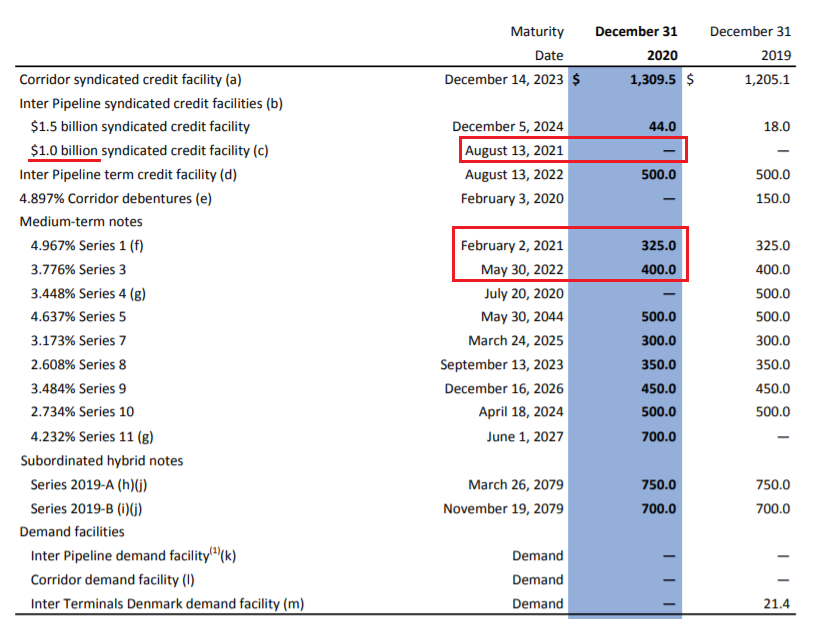
Task: Click the bold 350.0 value for Series 8
Action: point(658,365)
